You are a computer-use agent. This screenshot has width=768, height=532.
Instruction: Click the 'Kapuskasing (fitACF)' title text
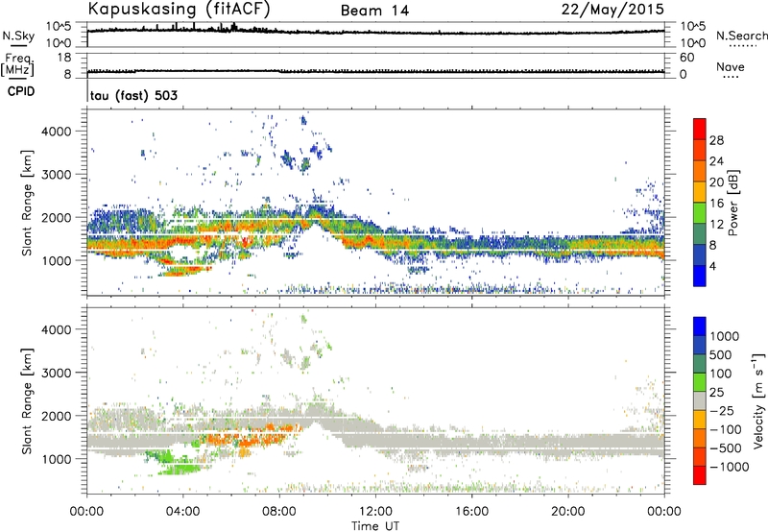(x=179, y=10)
